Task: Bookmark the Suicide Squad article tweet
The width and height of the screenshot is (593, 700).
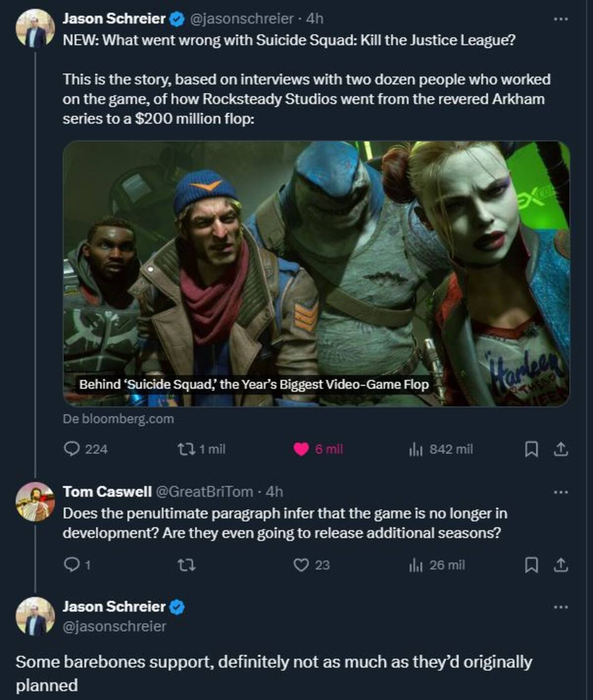Action: (531, 449)
